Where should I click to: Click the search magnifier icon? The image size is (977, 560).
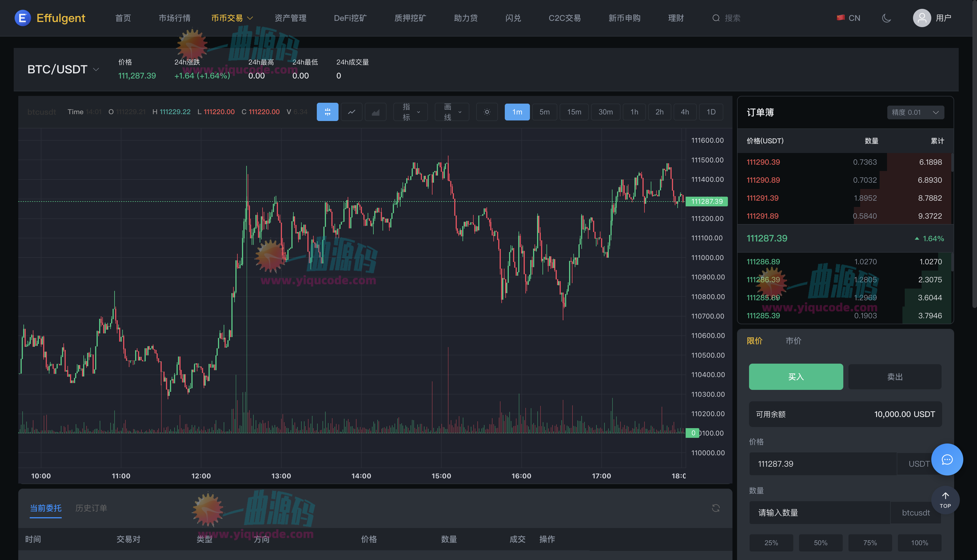[716, 18]
